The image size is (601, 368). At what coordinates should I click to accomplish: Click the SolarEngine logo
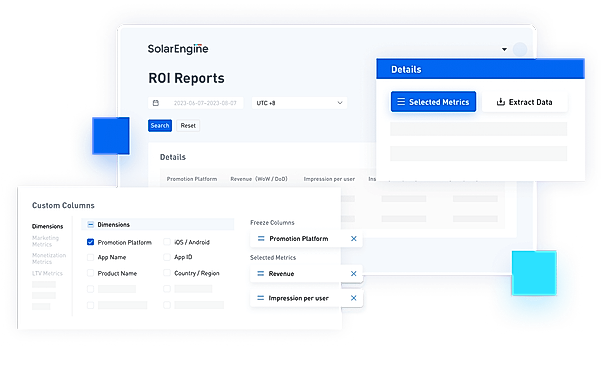point(178,49)
